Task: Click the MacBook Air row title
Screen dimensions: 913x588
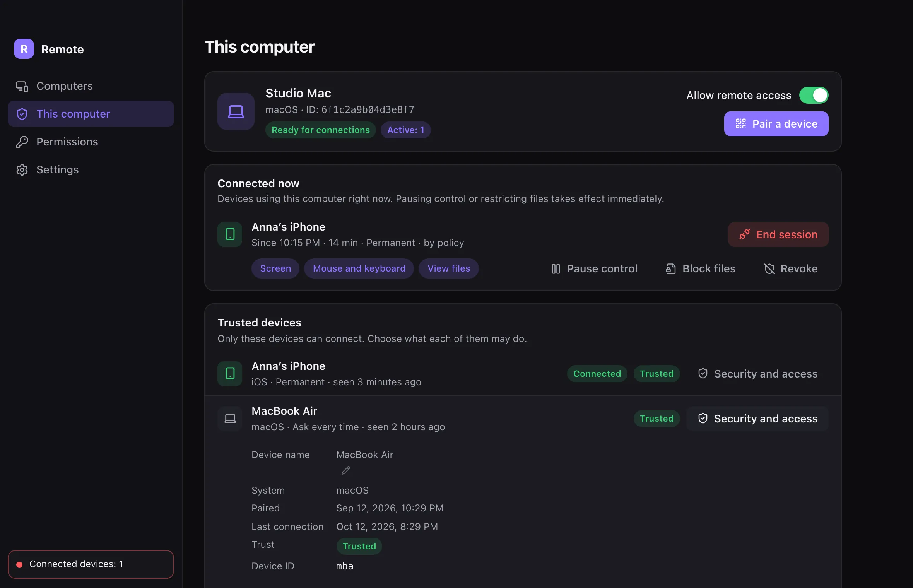Action: [x=284, y=411]
